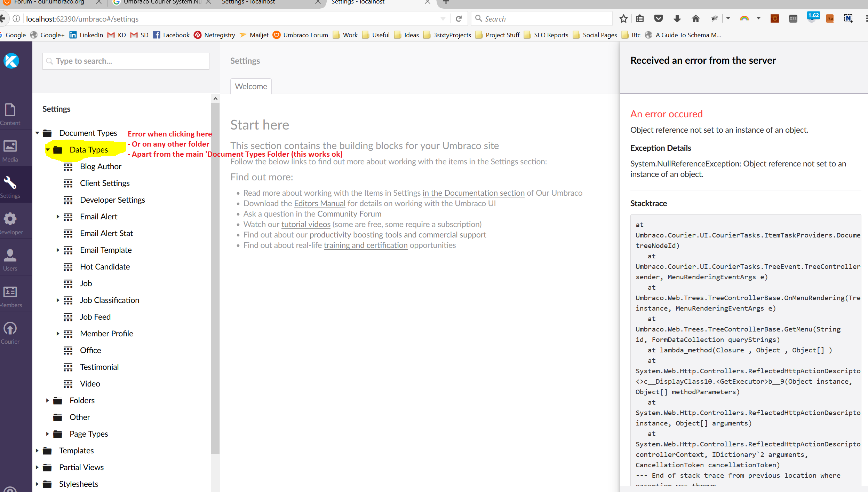Click the Stylesheets folder icon

47,484
